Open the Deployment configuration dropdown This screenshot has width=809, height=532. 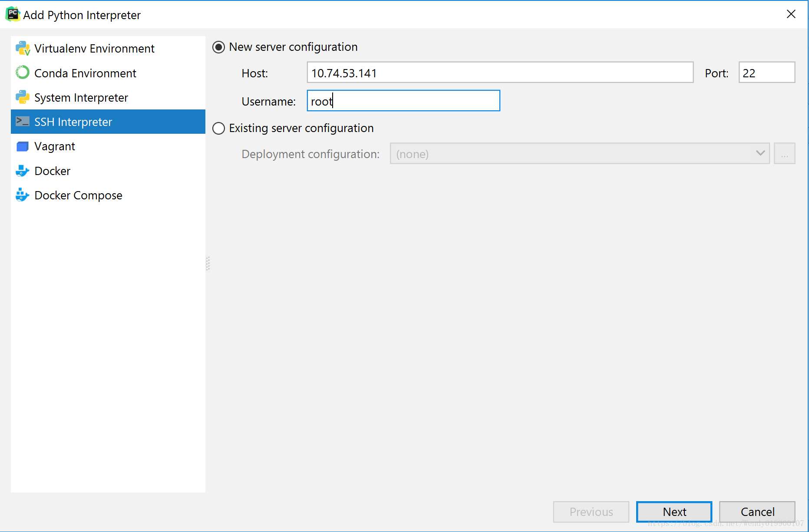[x=580, y=154]
